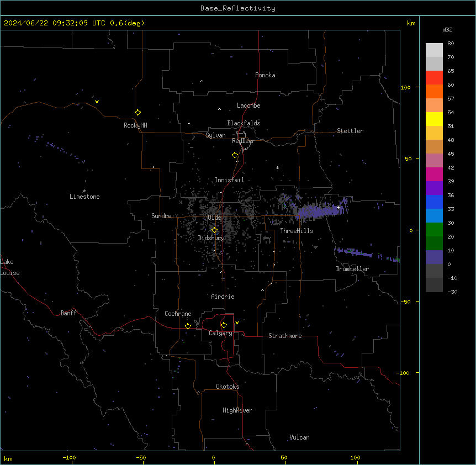Click the Drumheller label
The image size is (476, 465).
click(352, 269)
